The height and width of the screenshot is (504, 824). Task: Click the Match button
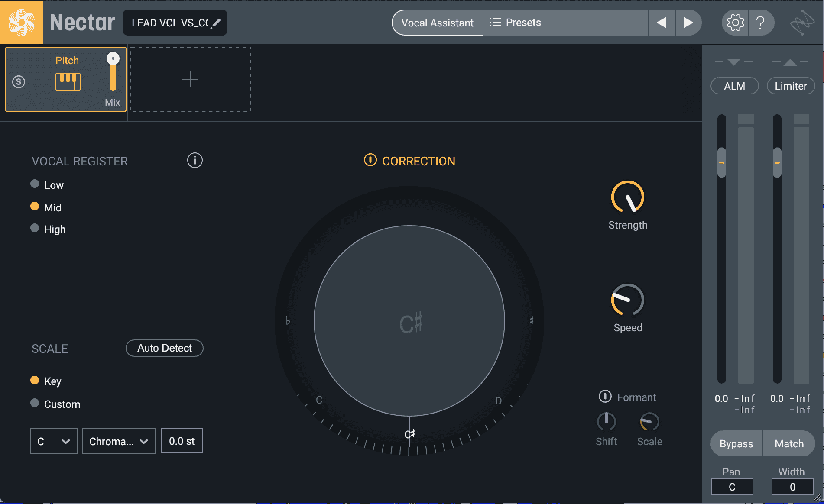[x=789, y=443]
